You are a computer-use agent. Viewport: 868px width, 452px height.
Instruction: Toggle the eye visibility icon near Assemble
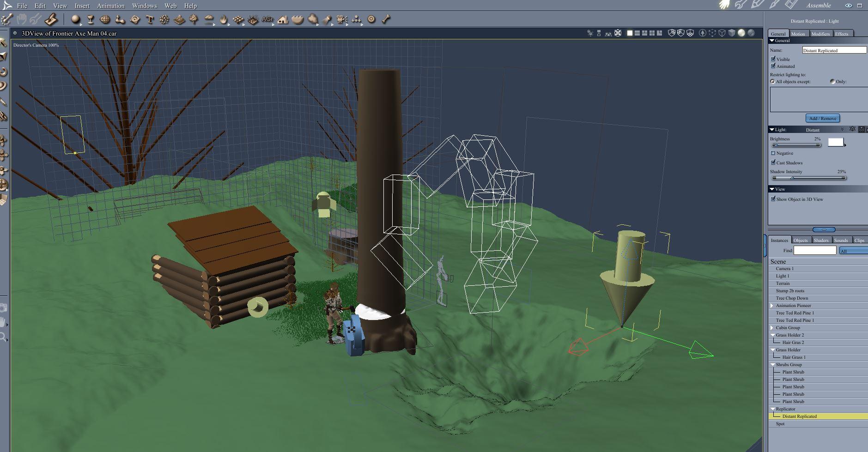point(848,6)
